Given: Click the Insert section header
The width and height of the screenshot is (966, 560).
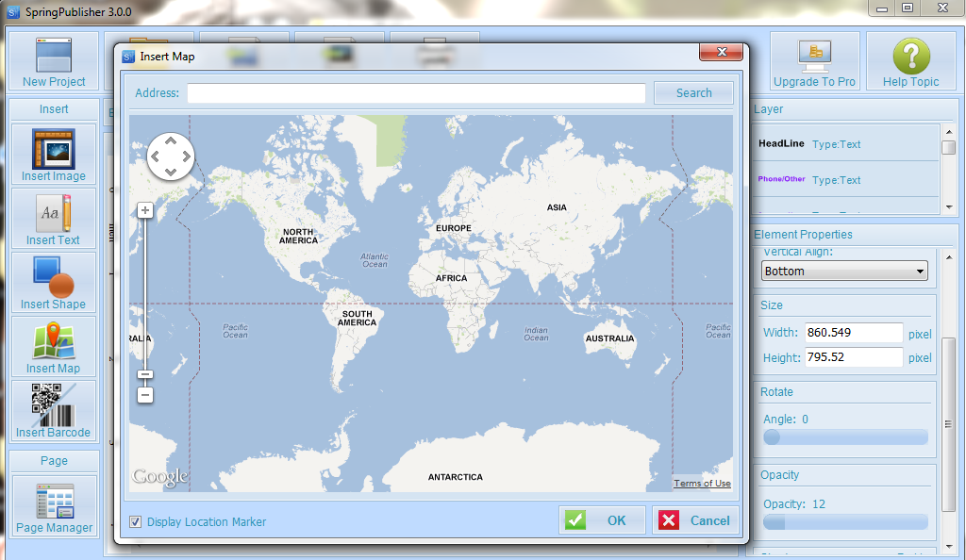Looking at the screenshot, I should click(x=54, y=109).
